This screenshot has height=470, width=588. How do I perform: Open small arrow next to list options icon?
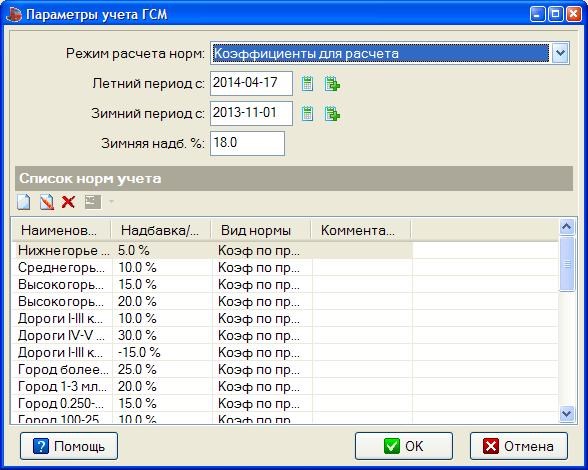(111, 202)
